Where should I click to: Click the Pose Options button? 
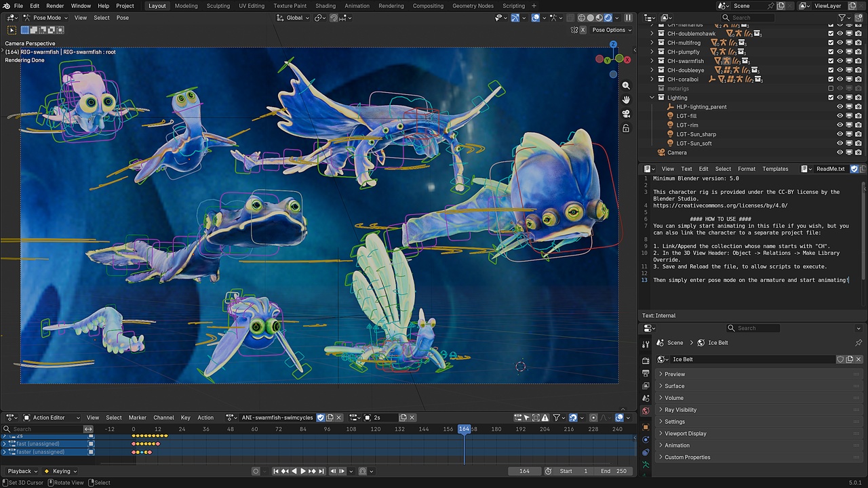click(608, 30)
